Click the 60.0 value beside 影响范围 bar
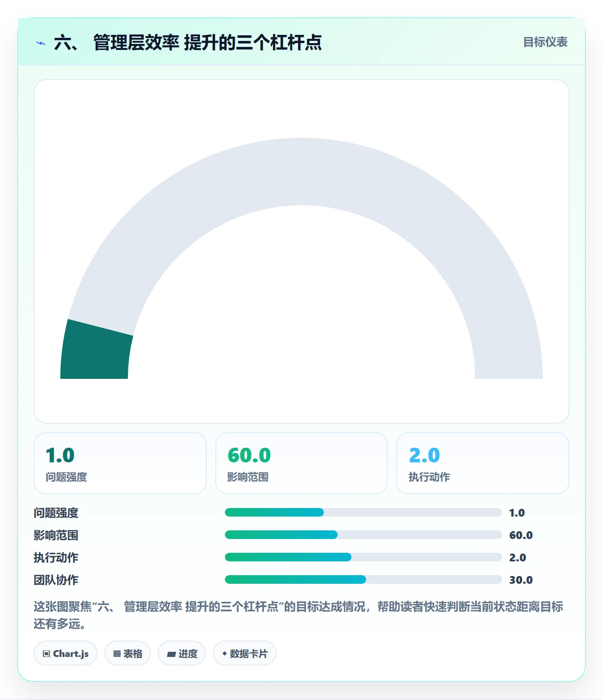 click(x=521, y=535)
